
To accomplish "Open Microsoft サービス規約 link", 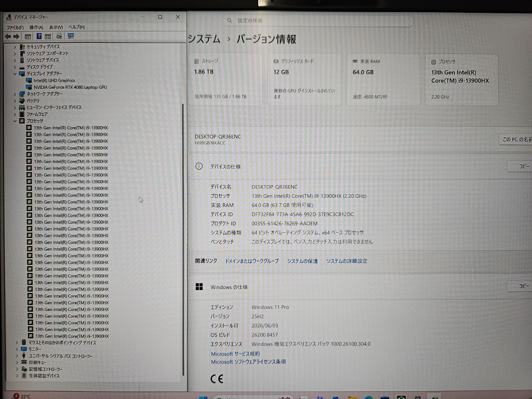I will tap(235, 354).
